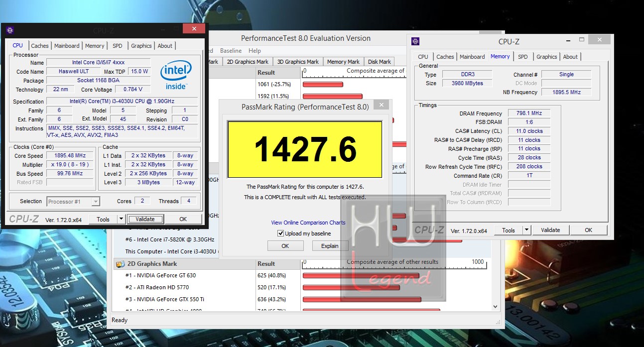Image resolution: width=644 pixels, height=347 pixels.
Task: Open the Tools dropdown arrow in left CPU-Z window
Action: (121, 219)
